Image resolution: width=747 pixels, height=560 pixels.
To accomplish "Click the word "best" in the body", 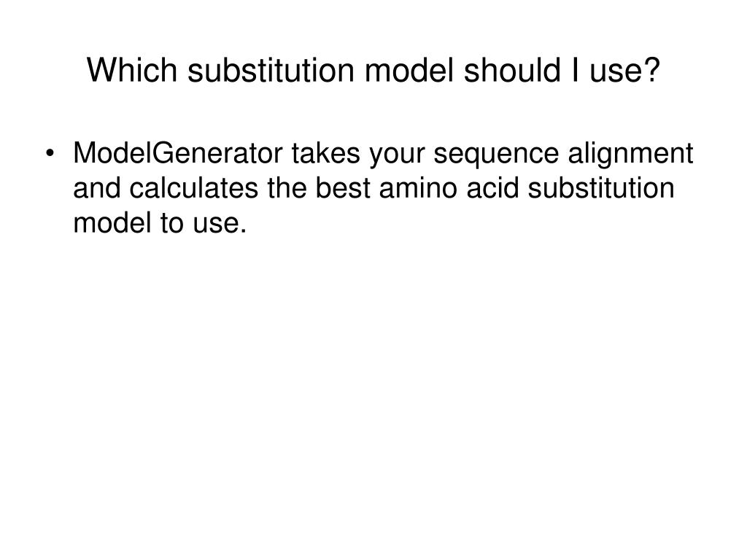I will (343, 187).
